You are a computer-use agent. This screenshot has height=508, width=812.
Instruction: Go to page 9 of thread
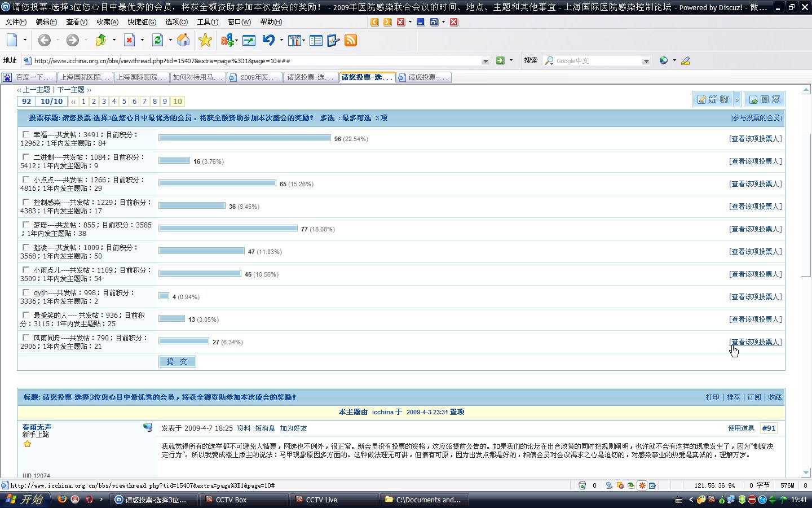click(x=165, y=102)
